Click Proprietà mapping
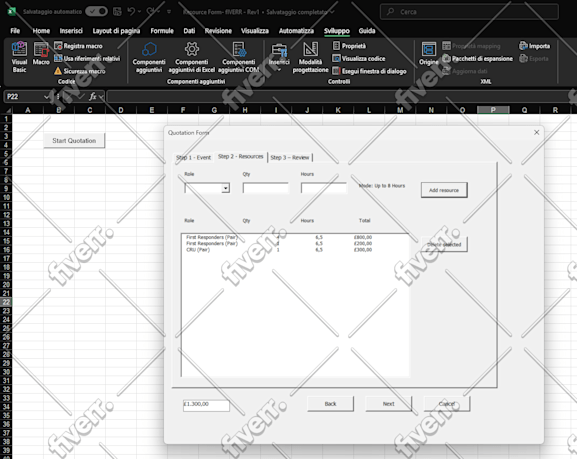Viewport: 577px width, 459px height. point(471,46)
